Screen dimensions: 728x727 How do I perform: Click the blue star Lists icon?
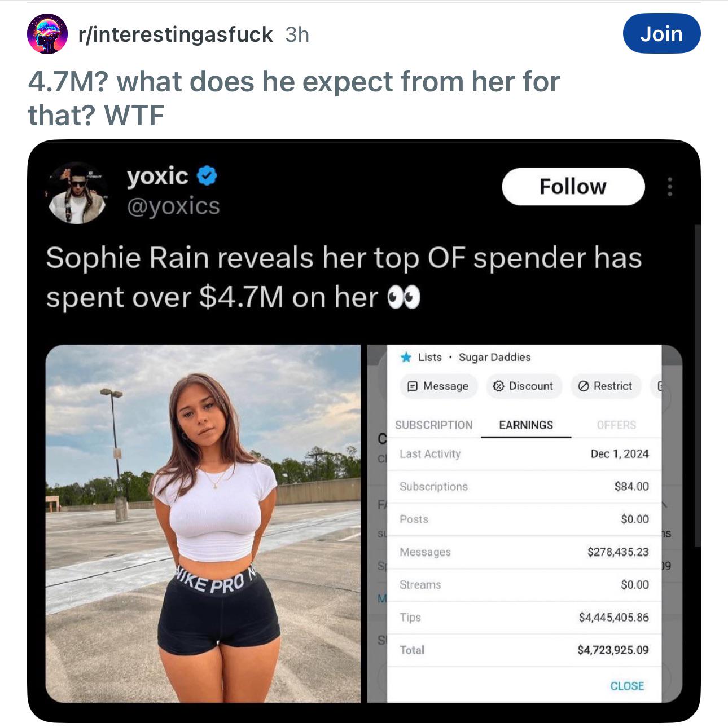(405, 357)
